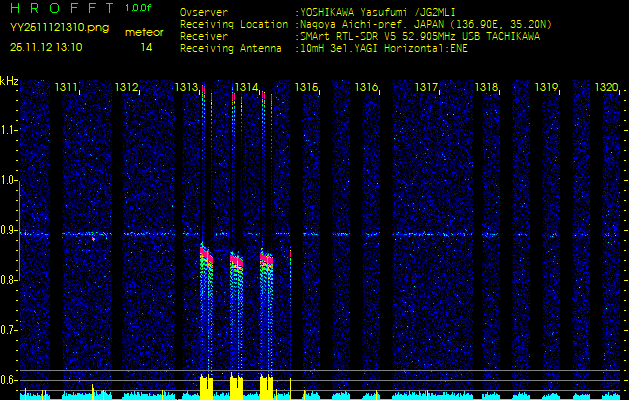Select the 1313 time marker

pos(186,88)
